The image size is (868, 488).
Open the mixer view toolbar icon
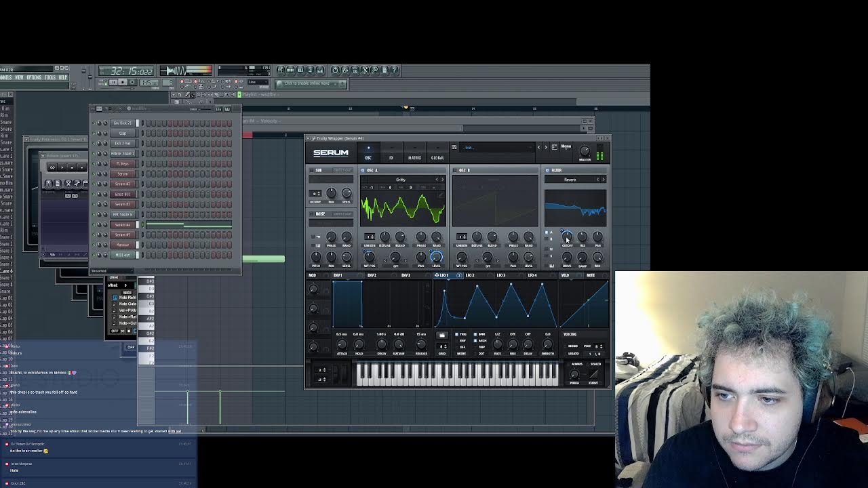click(320, 70)
